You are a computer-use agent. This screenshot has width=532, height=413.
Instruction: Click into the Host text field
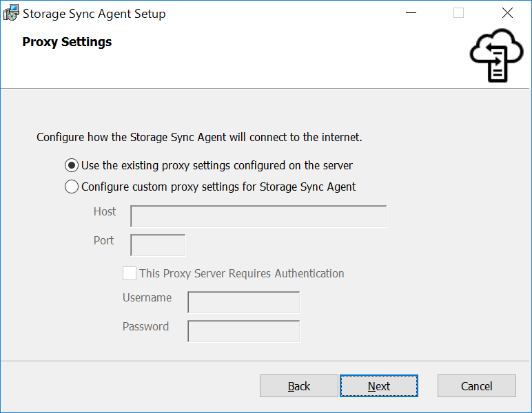(258, 216)
